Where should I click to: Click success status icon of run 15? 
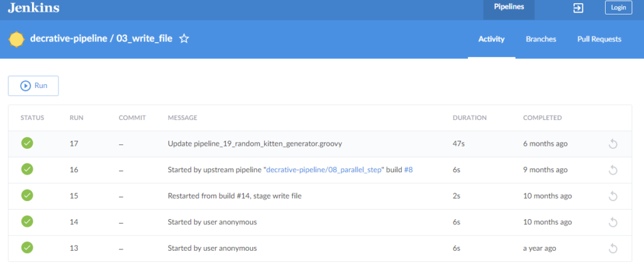coord(27,195)
